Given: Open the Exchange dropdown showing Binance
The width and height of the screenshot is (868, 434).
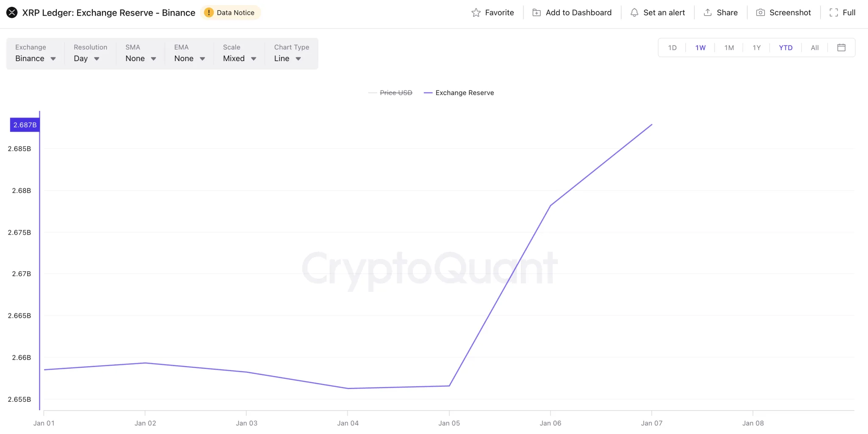Looking at the screenshot, I should tap(35, 59).
